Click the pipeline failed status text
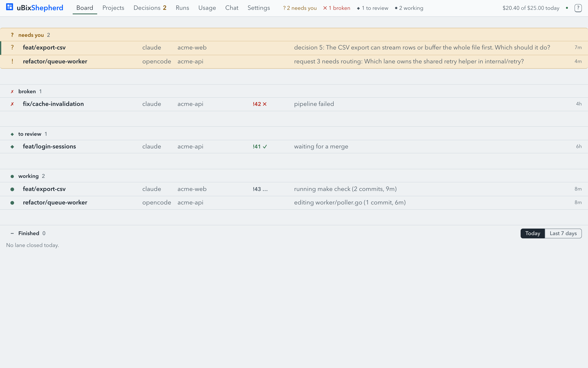 point(314,104)
